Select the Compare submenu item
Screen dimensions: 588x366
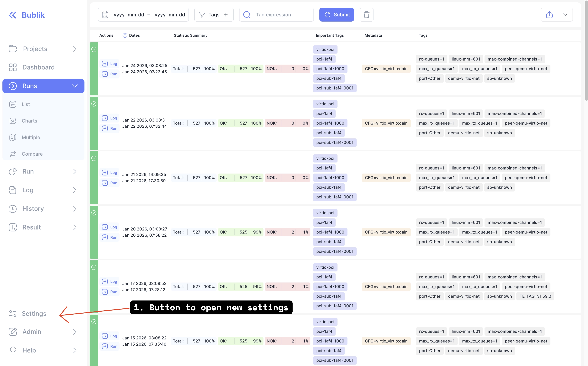(32, 154)
